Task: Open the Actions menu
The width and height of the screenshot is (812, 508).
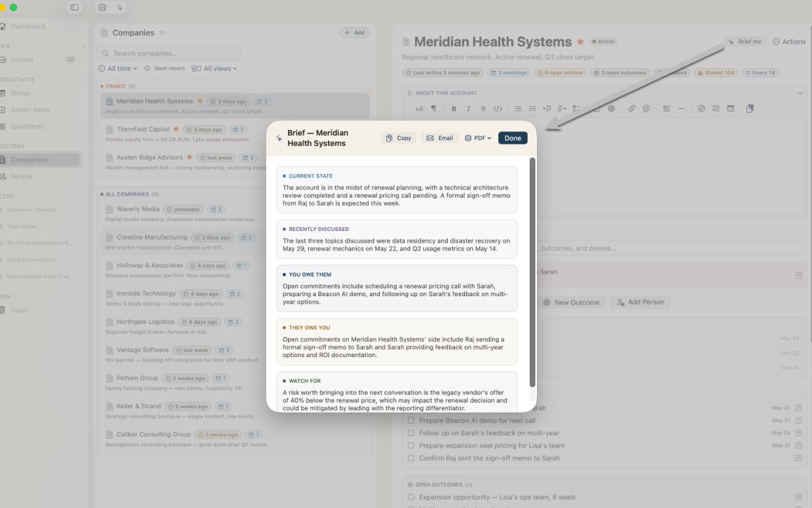Action: click(789, 42)
